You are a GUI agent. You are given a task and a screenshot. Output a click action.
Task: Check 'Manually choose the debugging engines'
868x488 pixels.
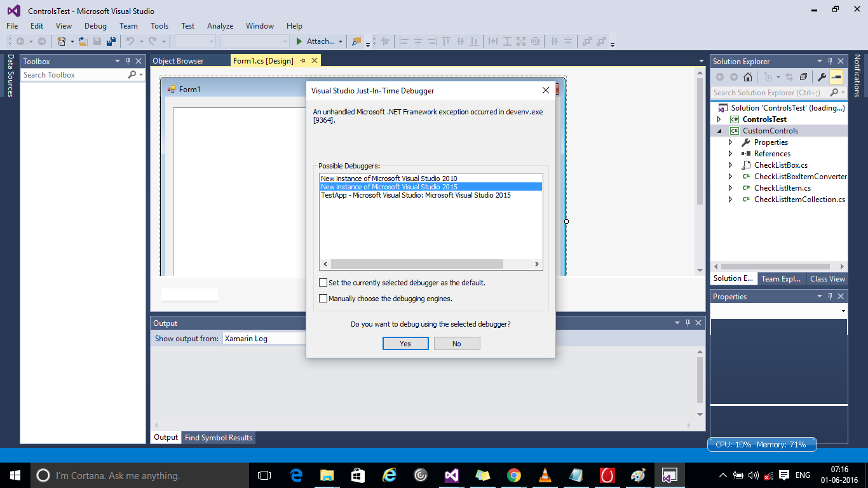323,299
